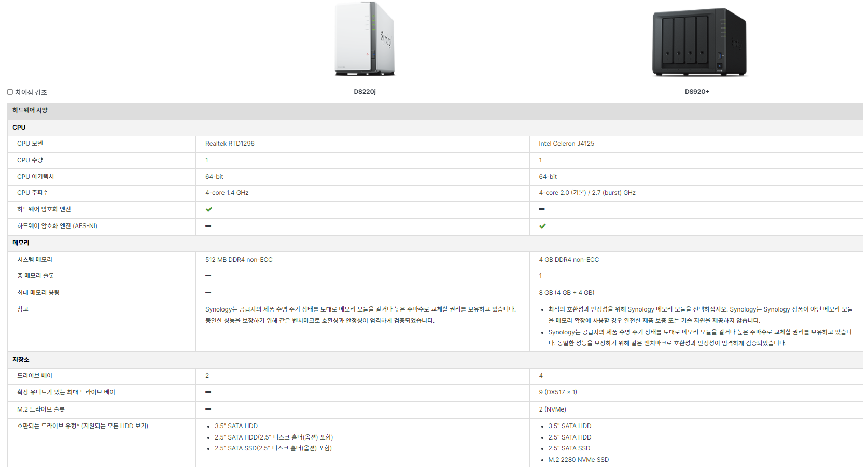Click the dash icon in DS920+ 하드웨어 암호화 엔진 row

tap(542, 209)
